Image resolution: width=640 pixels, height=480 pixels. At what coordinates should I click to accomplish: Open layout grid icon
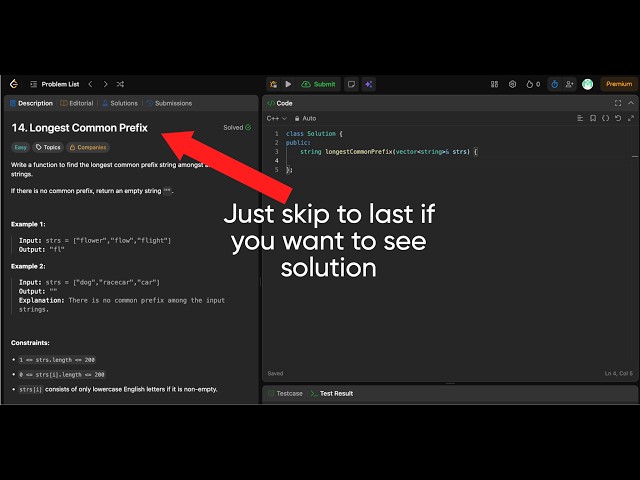point(494,84)
